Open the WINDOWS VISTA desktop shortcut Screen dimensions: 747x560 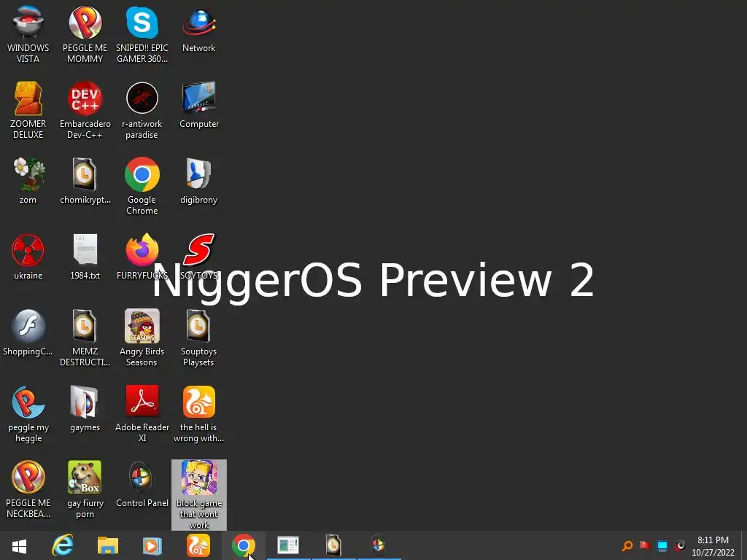pyautogui.click(x=28, y=34)
